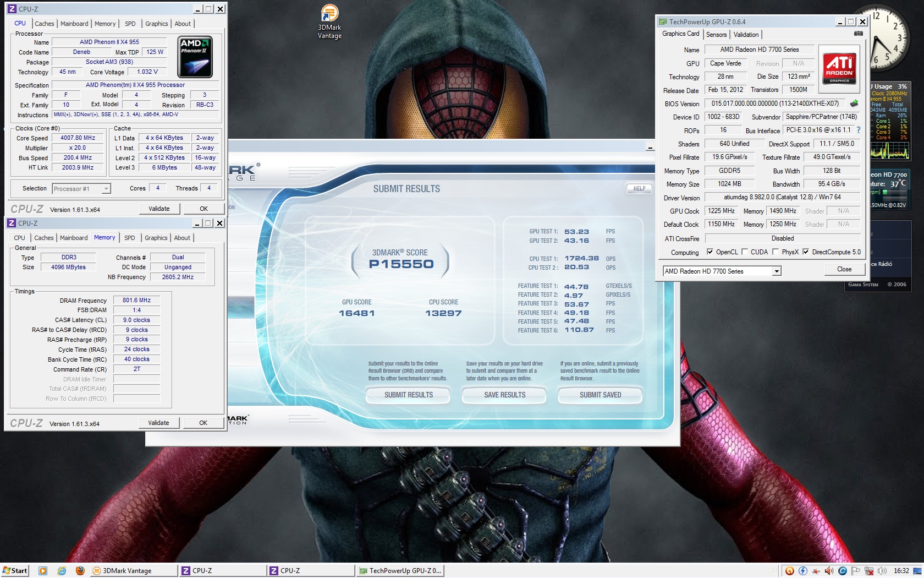Screen dimensions: 924x578
Task: Click the bus interface question mark help
Action: [x=858, y=130]
